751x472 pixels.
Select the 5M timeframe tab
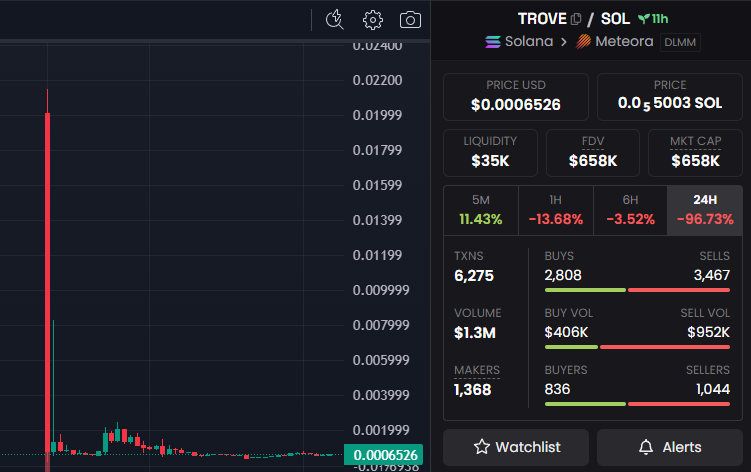point(481,210)
